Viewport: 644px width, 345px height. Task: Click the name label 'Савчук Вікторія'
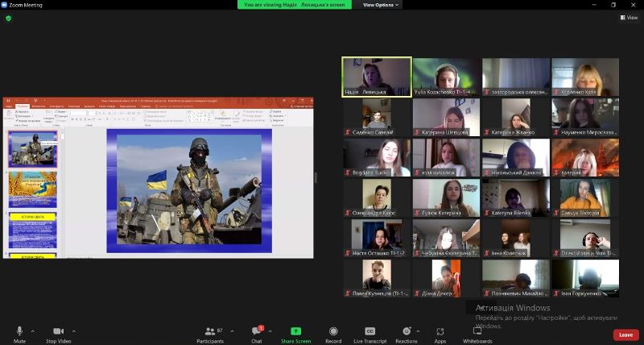(x=580, y=213)
